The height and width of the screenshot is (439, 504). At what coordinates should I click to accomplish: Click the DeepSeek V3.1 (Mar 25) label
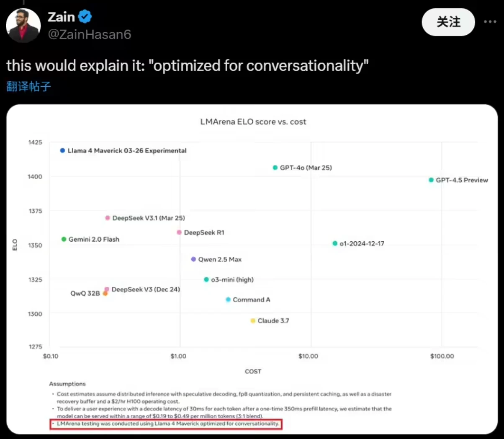[x=149, y=218]
